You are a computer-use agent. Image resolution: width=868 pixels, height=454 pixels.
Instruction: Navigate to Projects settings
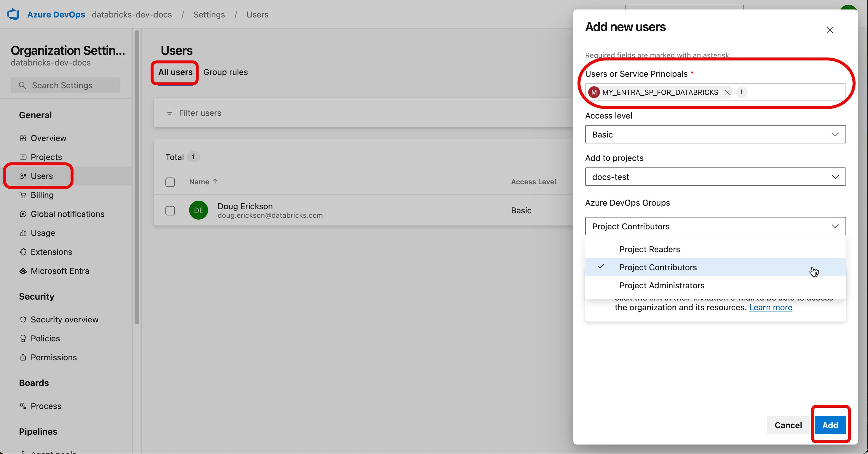pos(46,157)
